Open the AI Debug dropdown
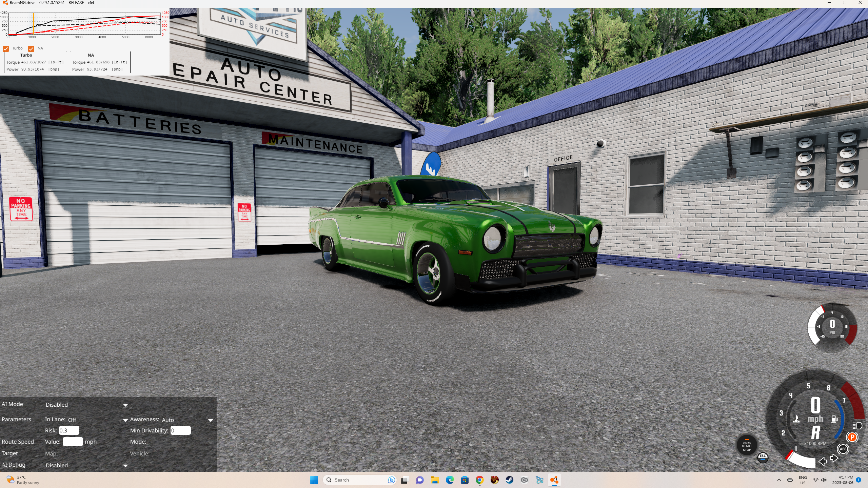The width and height of the screenshot is (868, 488). point(86,465)
